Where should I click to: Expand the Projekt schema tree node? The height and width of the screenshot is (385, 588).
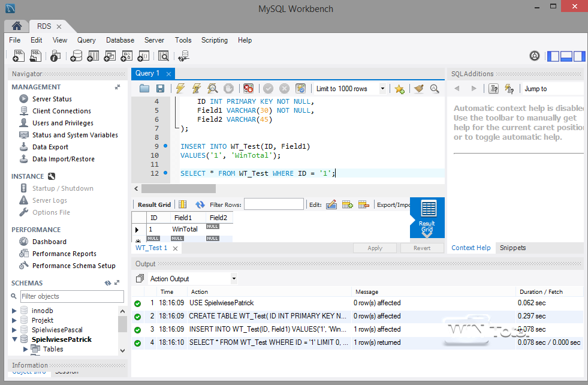[x=15, y=320]
